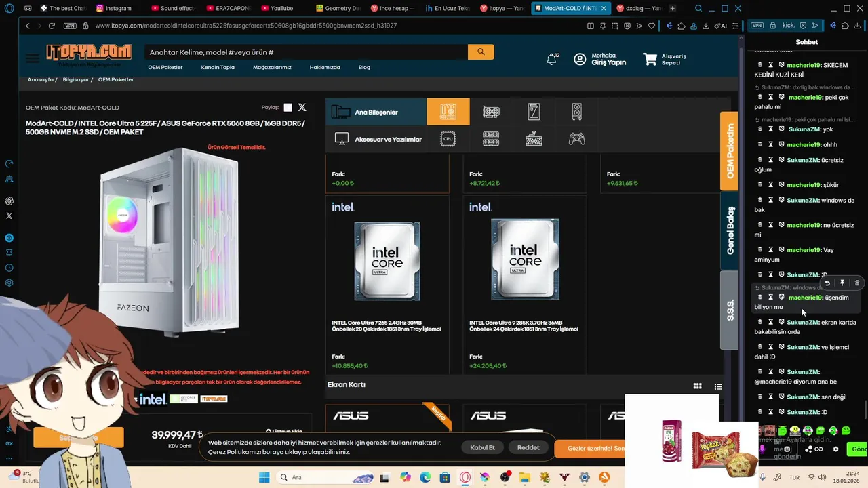Open new browser tab plus button
Viewport: 868px width, 488px height.
click(x=672, y=8)
